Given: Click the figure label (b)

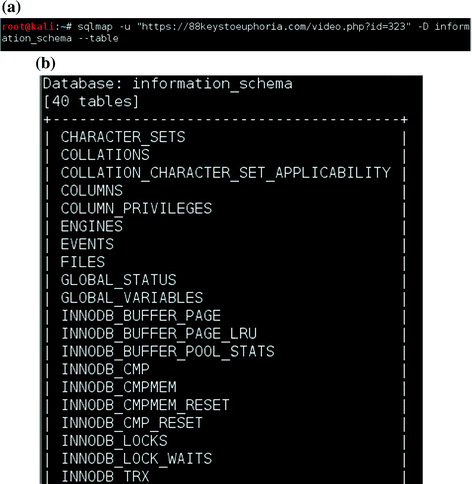Looking at the screenshot, I should point(45,63).
